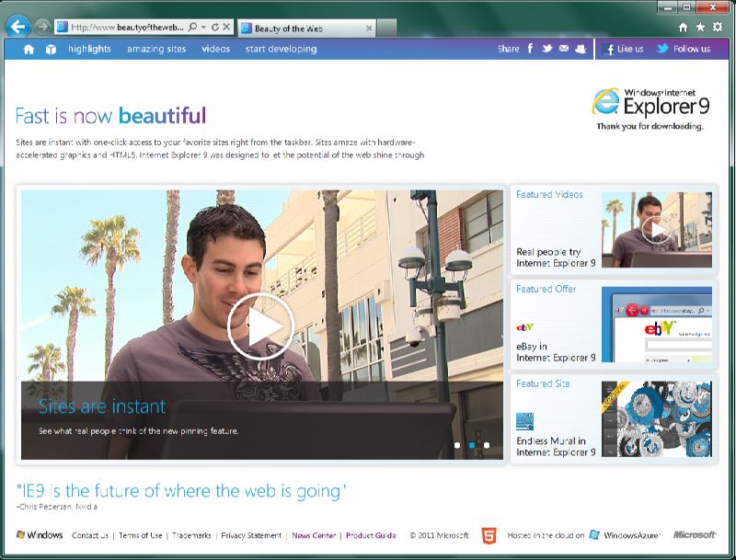736x560 pixels.
Task: Click the IE9 future quote text
Action: [x=181, y=491]
